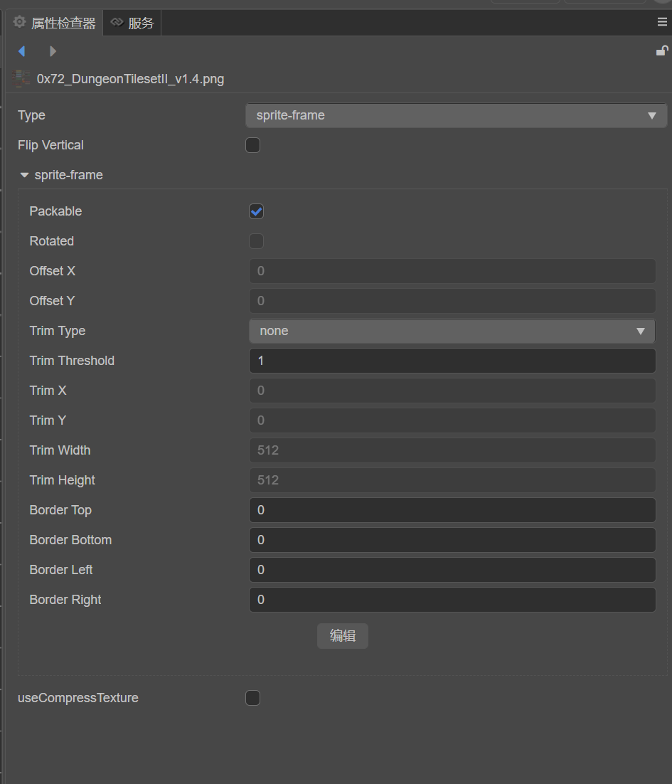Uncheck the Packable checkbox
Screen dimensions: 672x784
click(256, 211)
